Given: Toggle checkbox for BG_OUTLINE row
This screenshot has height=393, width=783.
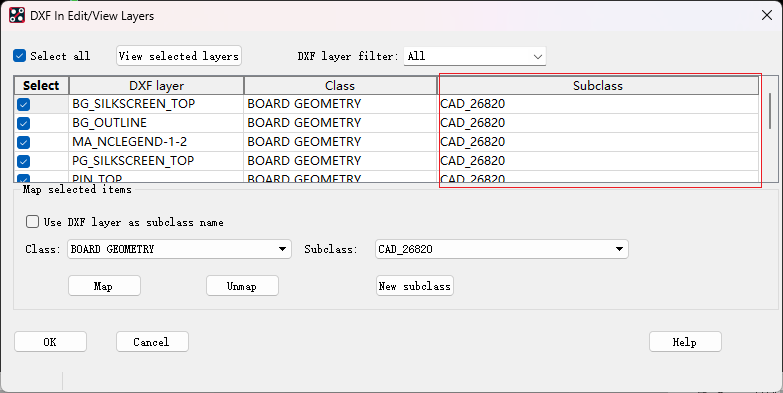Looking at the screenshot, I should [23, 123].
